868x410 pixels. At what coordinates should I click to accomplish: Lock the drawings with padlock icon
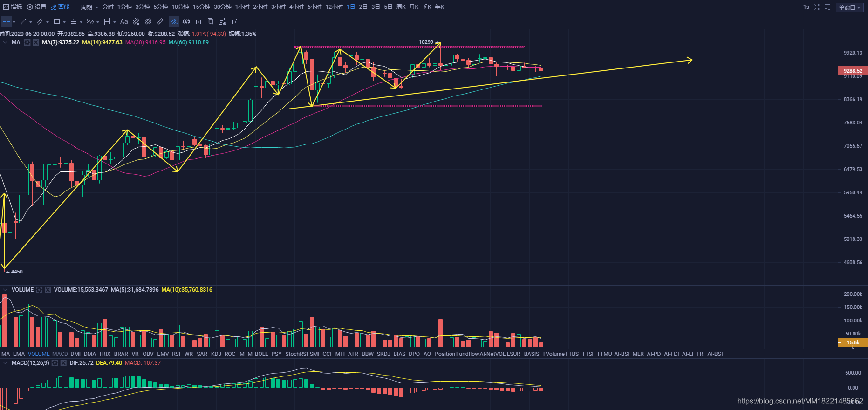[x=198, y=21]
